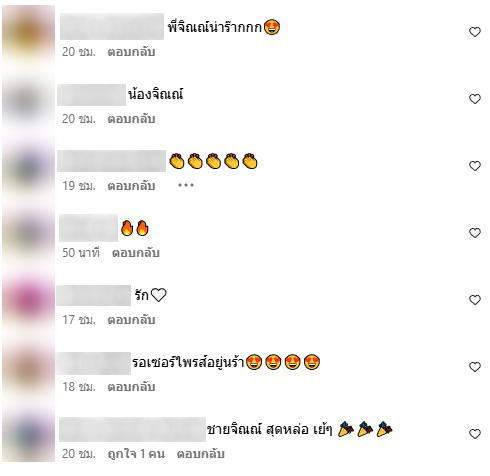Like the 'พี่จิณณ์น่ารักกกก' comment with heart

tap(475, 32)
